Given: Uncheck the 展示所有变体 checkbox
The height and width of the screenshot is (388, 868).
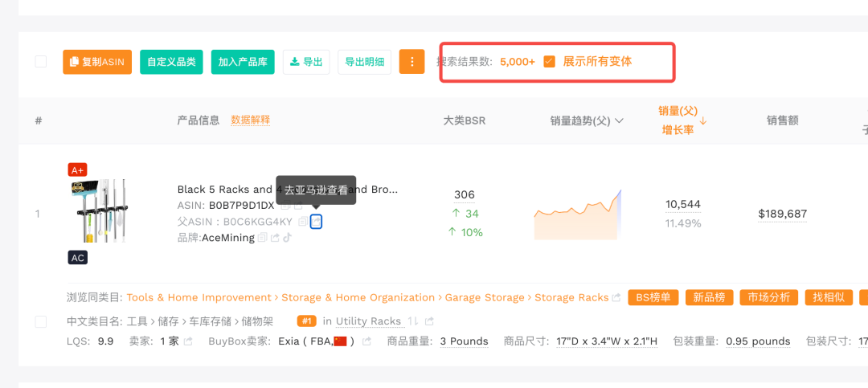Looking at the screenshot, I should 549,61.
